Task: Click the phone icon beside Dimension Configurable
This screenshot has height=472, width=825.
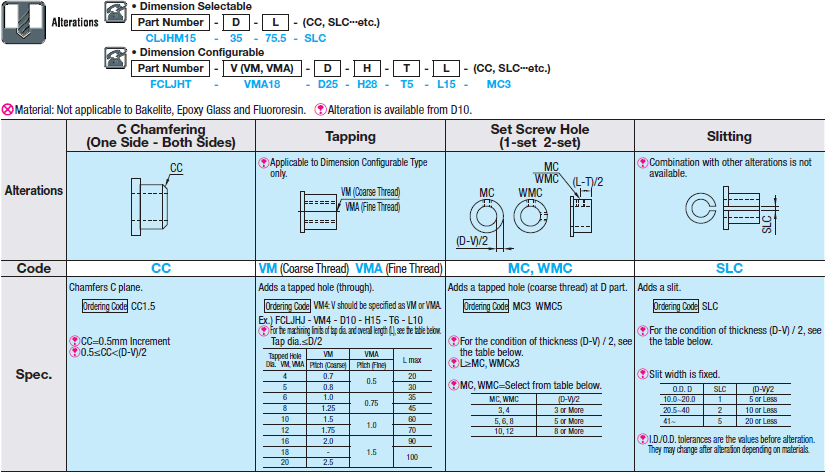Action: (x=115, y=58)
